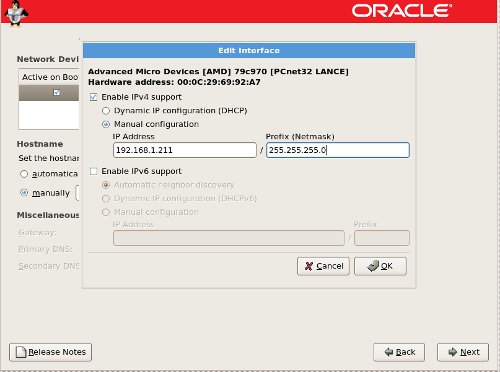Click the 'Set the hostname' text
The image size is (500, 372).
pyautogui.click(x=49, y=158)
